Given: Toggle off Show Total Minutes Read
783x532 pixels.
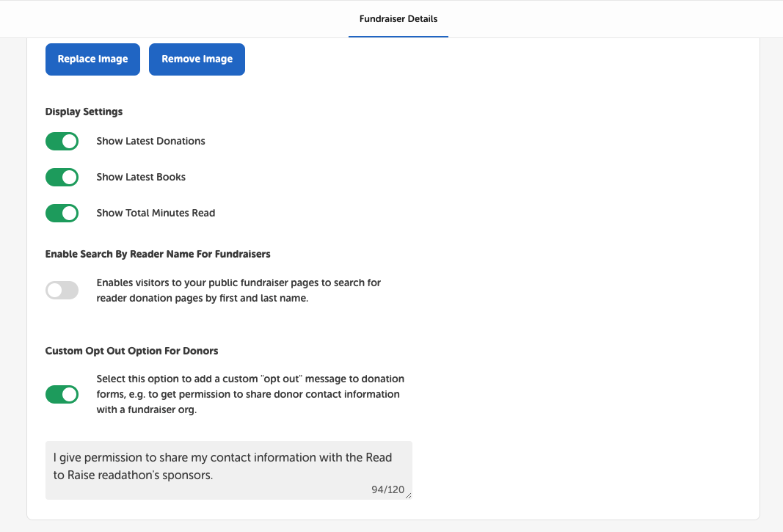Looking at the screenshot, I should (62, 213).
